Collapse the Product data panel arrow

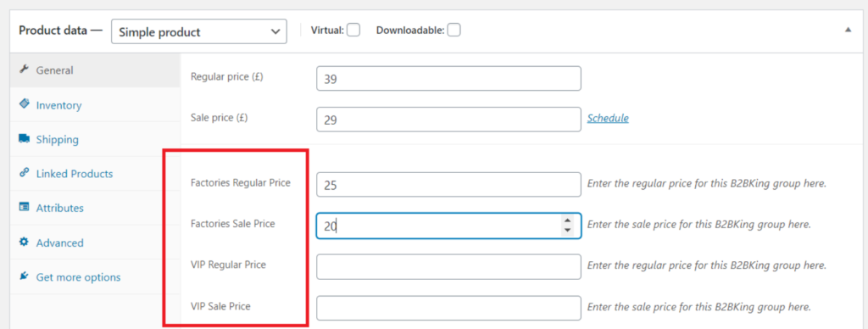(848, 30)
